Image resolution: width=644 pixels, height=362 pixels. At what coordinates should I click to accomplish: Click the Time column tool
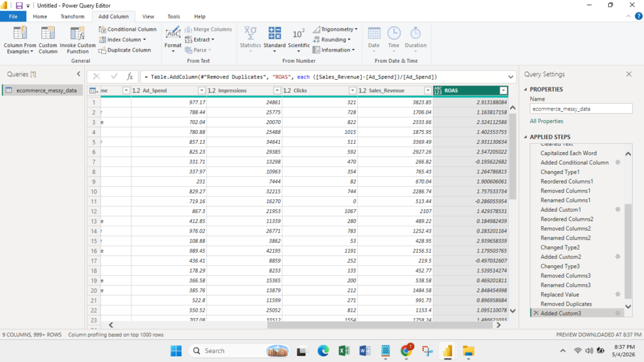click(x=394, y=40)
